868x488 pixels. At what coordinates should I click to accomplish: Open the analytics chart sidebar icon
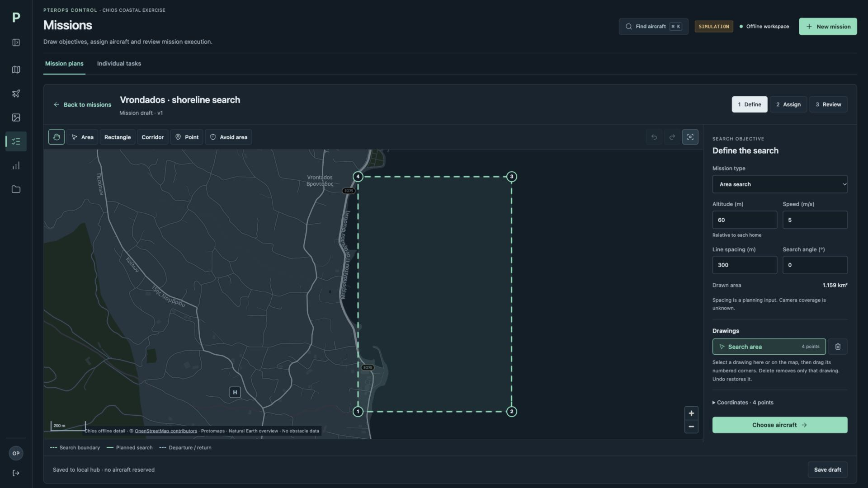16,165
